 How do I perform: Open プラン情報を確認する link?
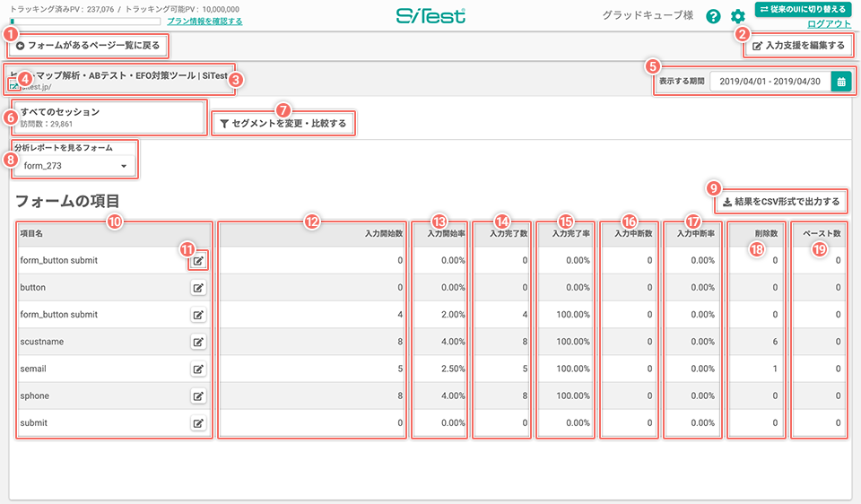coord(204,22)
